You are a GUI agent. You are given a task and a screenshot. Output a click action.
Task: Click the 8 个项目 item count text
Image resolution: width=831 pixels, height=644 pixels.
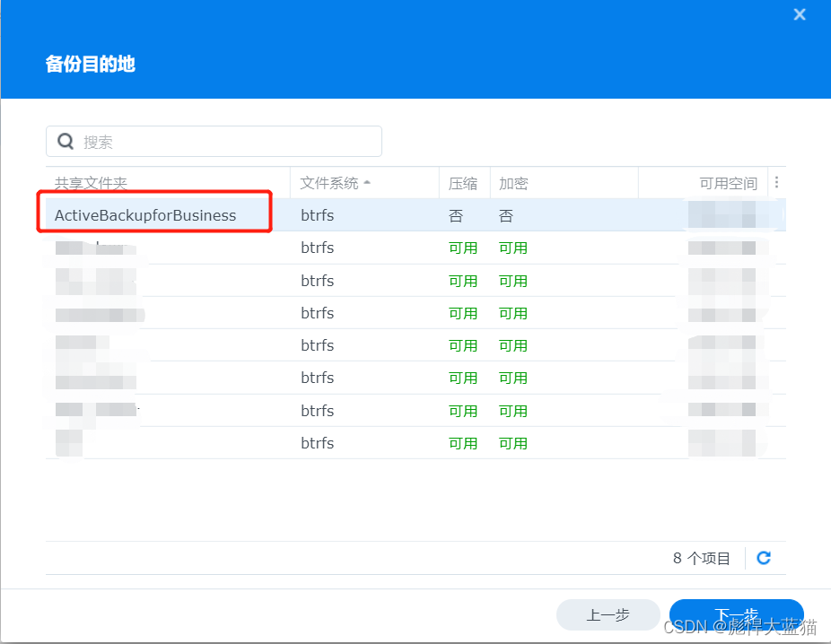click(x=702, y=558)
